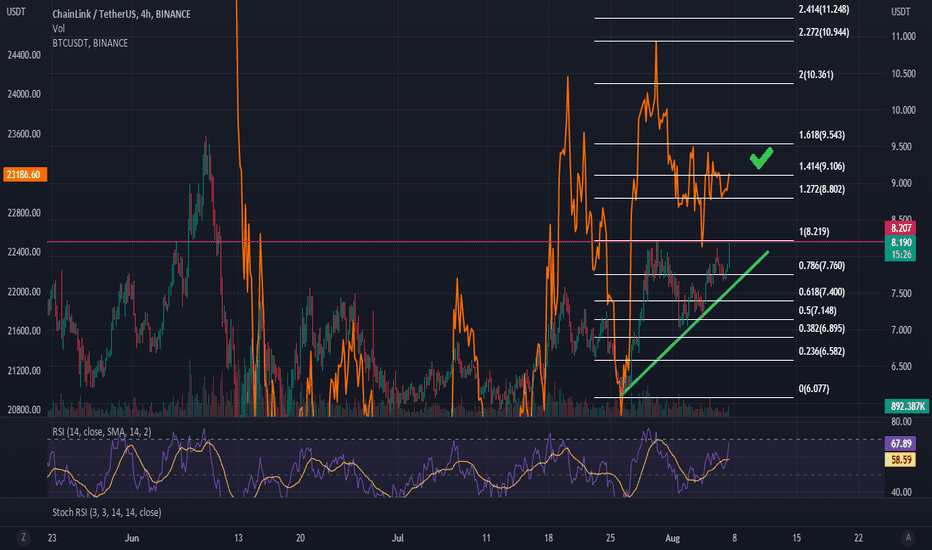The image size is (932, 550).
Task: Click the Jul date on time axis
Action: [397, 538]
